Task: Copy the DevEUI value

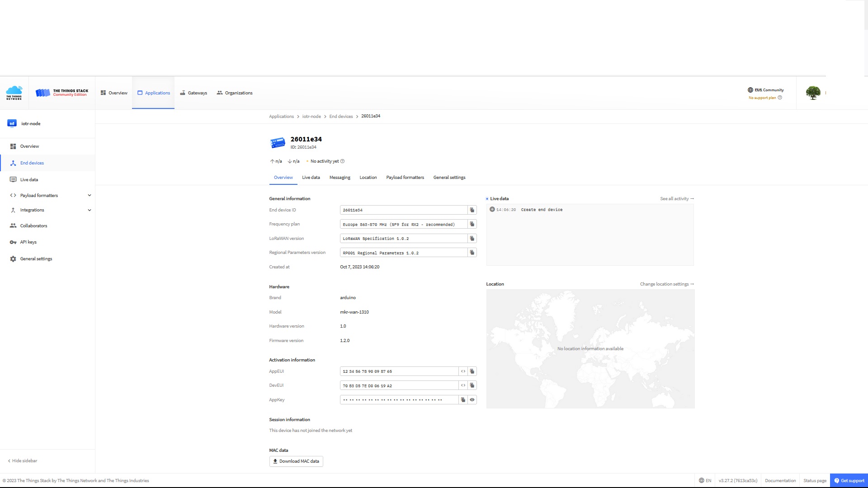Action: (472, 385)
